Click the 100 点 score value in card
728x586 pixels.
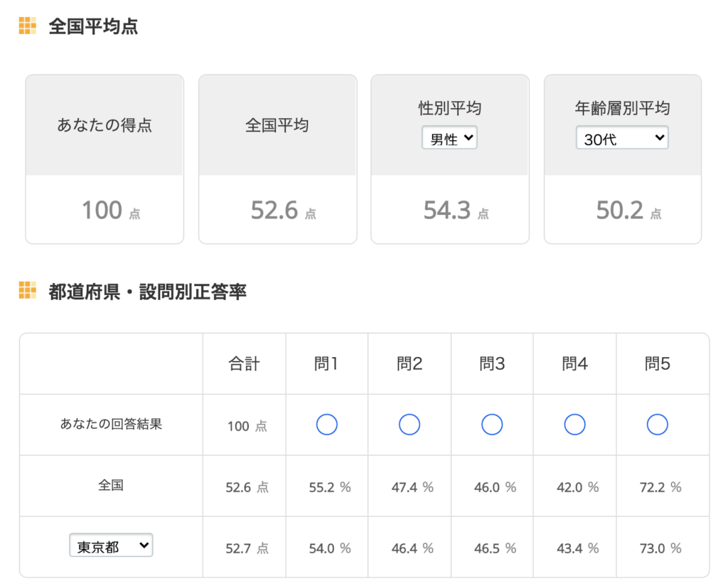(110, 211)
